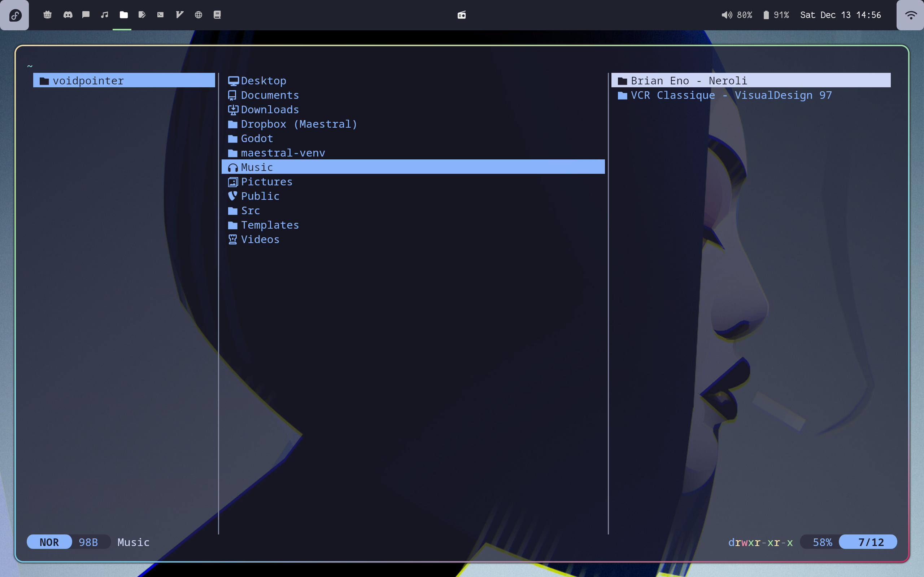Go to parent voidpointer directory
The width and height of the screenshot is (924, 577).
[88, 81]
